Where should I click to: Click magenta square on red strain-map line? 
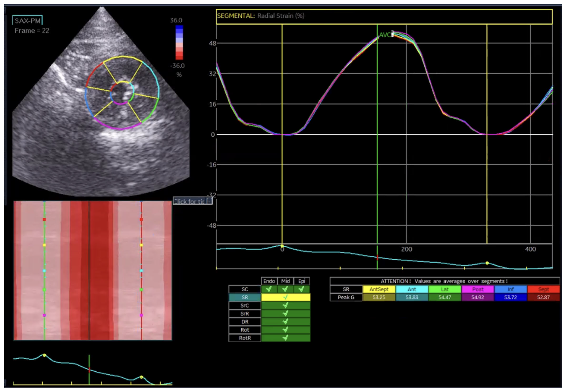(x=141, y=315)
